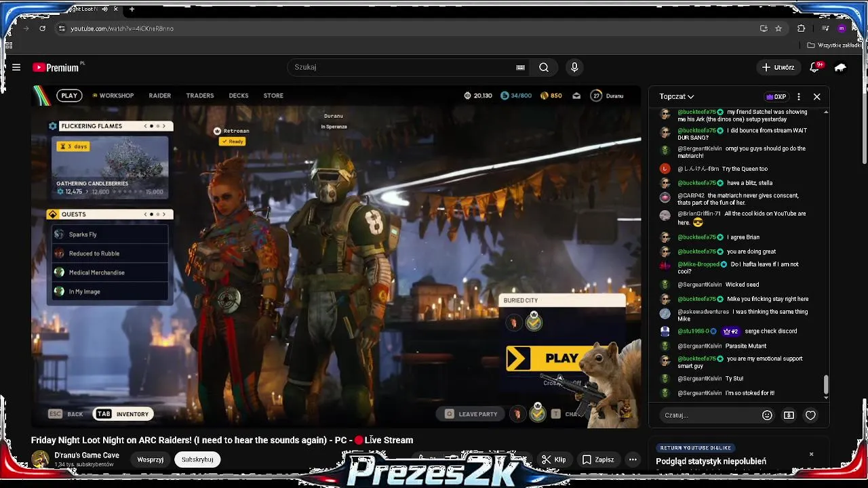
Task: Go to previous Flickering Flames page arrow
Action: click(145, 126)
